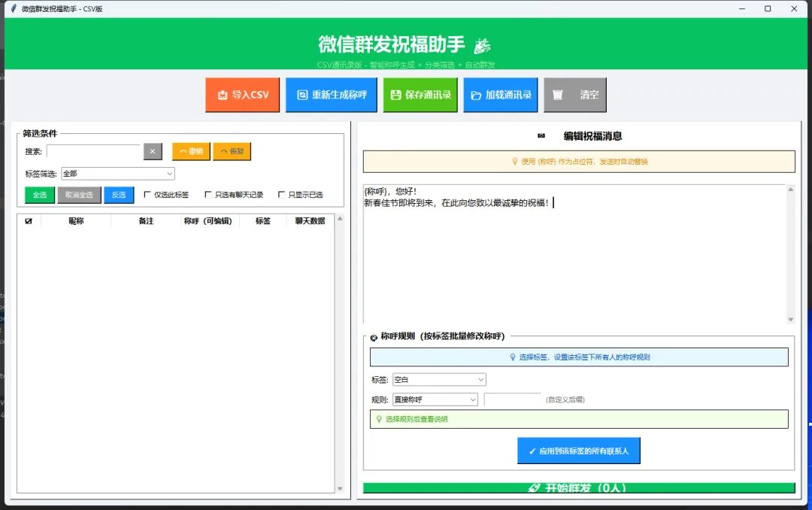Click the green 全选 button
Image resolution: width=812 pixels, height=510 pixels.
pyautogui.click(x=40, y=195)
